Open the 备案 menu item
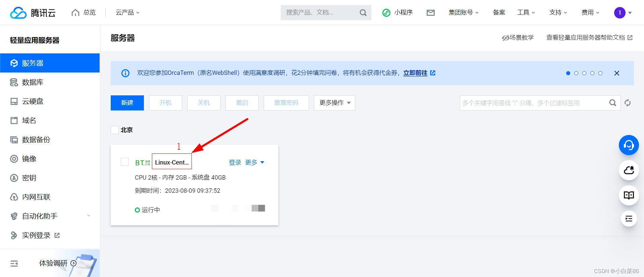644x277 pixels. point(499,12)
